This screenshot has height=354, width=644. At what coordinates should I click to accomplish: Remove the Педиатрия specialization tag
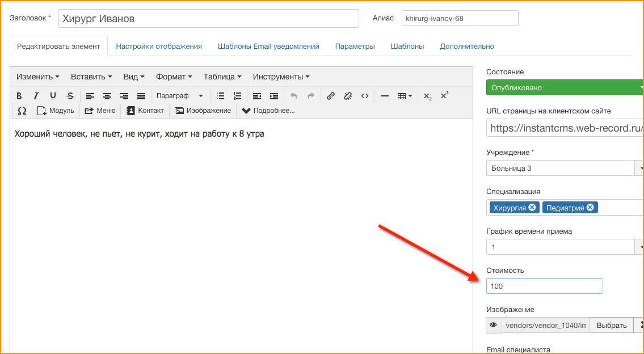point(590,208)
